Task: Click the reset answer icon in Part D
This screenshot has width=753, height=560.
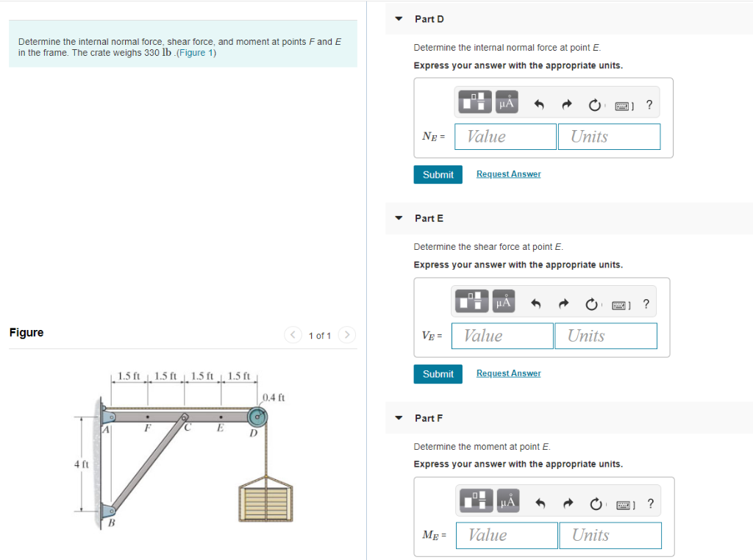Action: tap(594, 104)
